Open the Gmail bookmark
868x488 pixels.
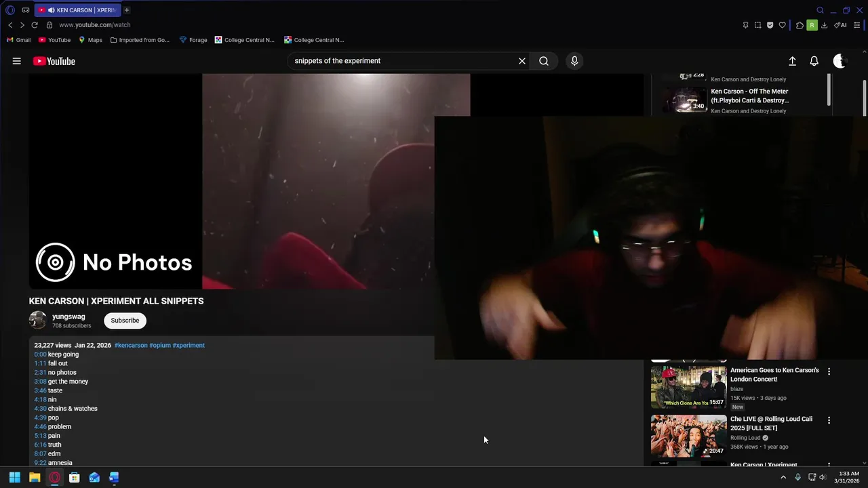[18, 40]
